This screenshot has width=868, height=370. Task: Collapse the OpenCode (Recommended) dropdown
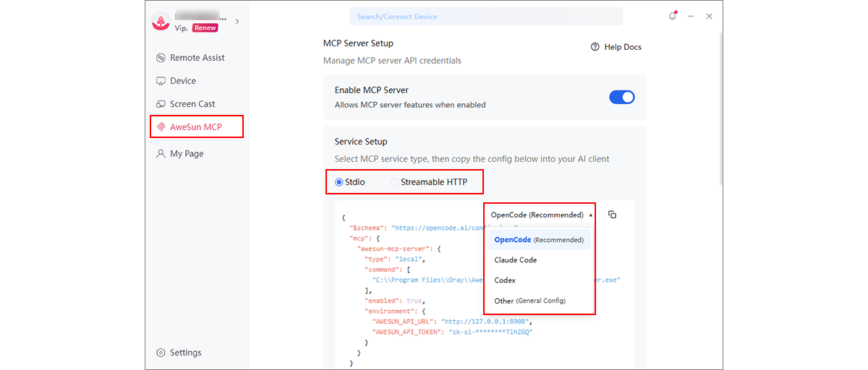pos(541,215)
